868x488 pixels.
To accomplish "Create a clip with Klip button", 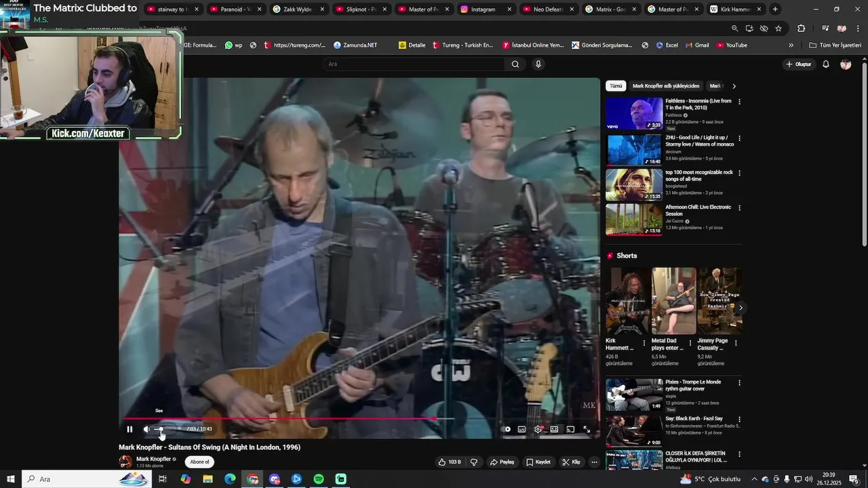I will pyautogui.click(x=571, y=462).
